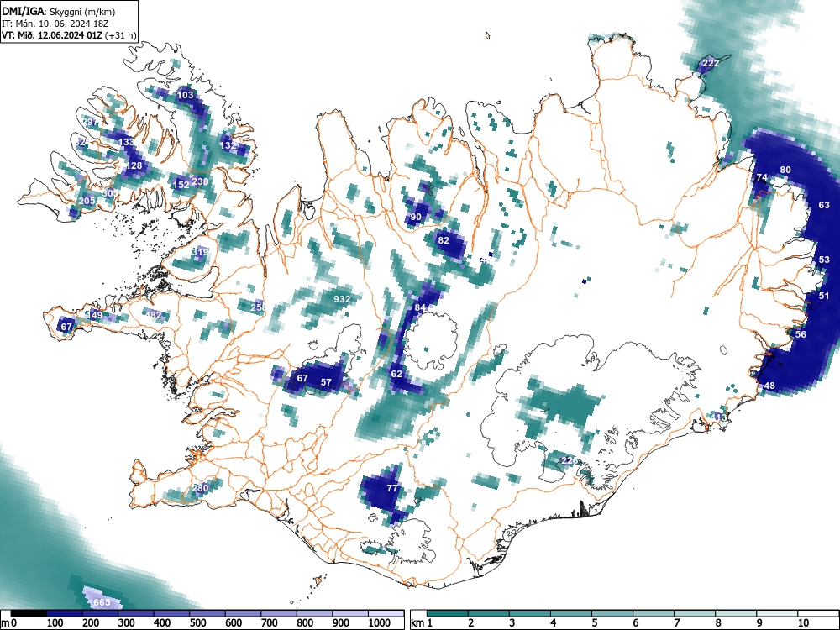Select the 84 visibility label
Screen dimensions: 840x630
[420, 307]
